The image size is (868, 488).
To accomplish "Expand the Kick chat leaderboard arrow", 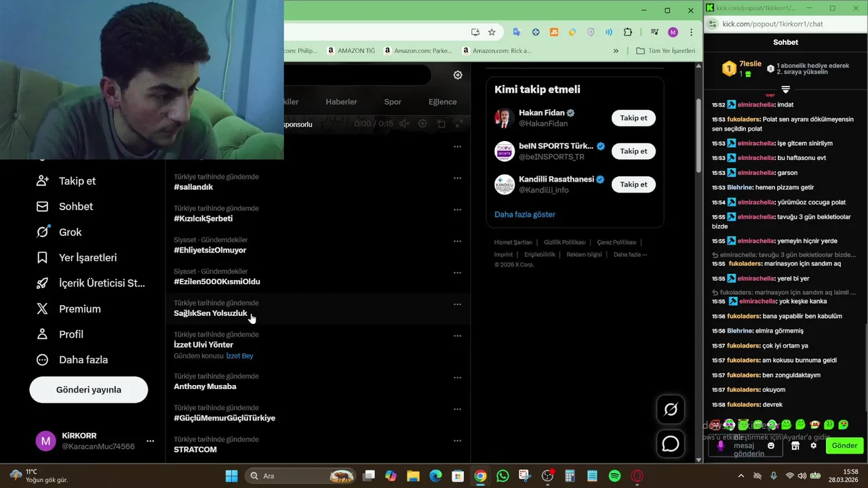I will pos(785,89).
